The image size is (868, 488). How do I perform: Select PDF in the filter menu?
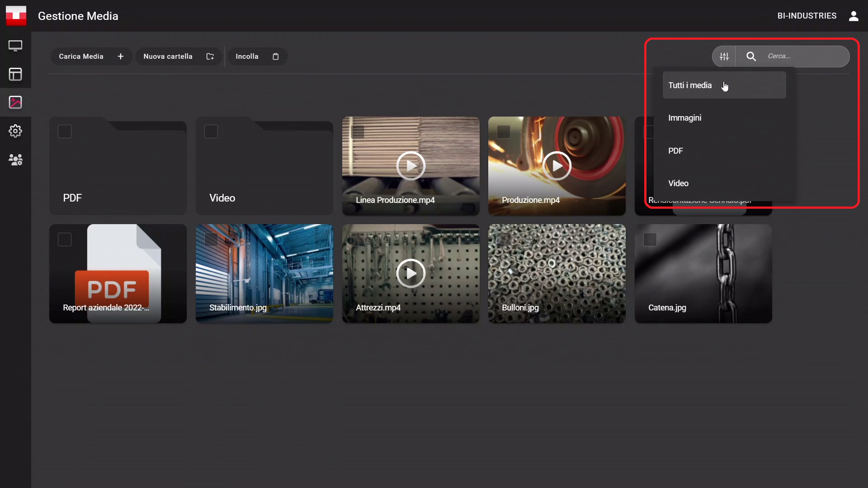tap(675, 151)
